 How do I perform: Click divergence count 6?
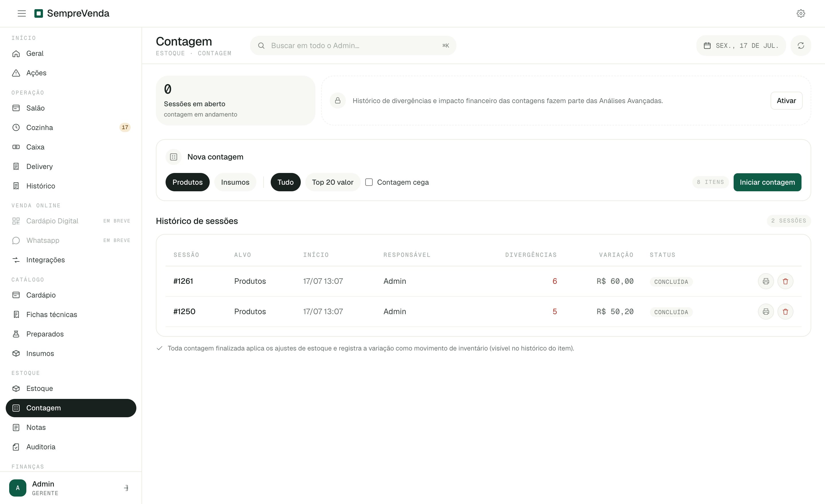[x=555, y=281]
